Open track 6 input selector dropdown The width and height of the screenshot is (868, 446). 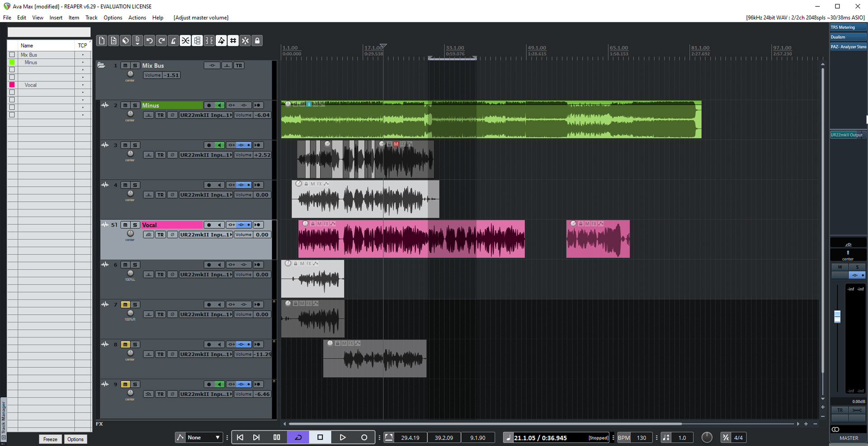coord(206,275)
